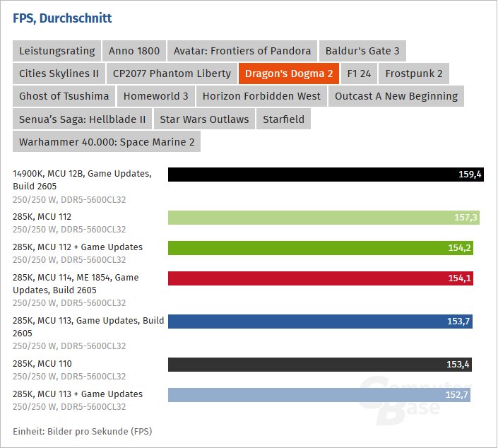Select '285K, MCU 113 + Game Updates' label
Screen dimensions: 498x448
click(78, 394)
